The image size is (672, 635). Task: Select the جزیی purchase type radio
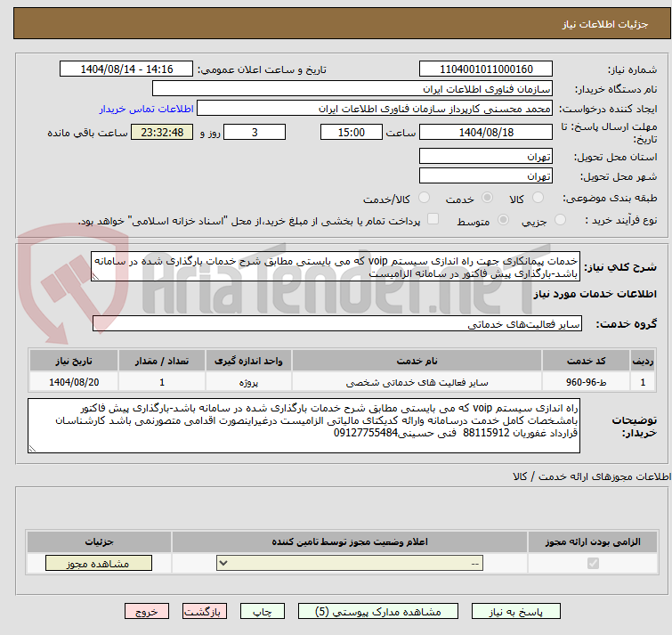point(560,220)
